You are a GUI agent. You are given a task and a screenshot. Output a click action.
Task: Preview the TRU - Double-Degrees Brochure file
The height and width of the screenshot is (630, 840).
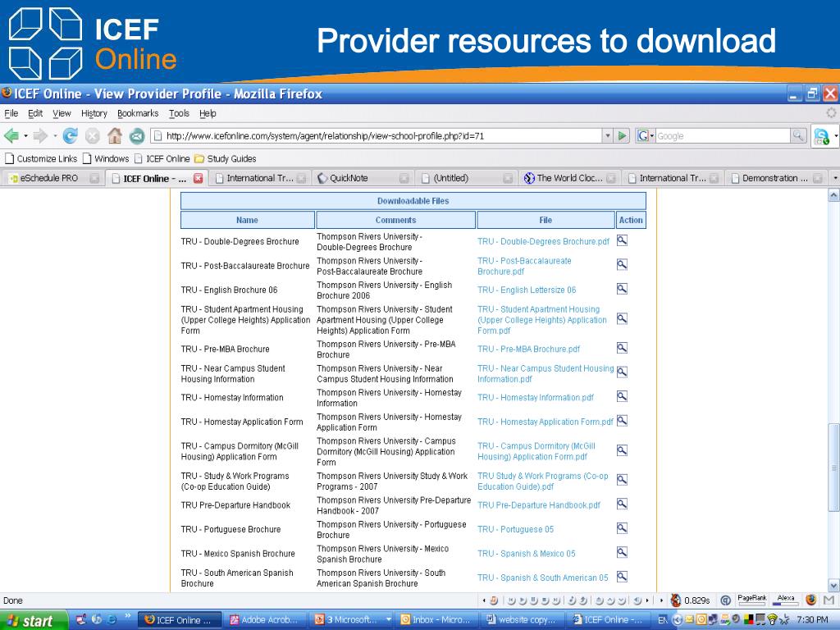coord(622,240)
